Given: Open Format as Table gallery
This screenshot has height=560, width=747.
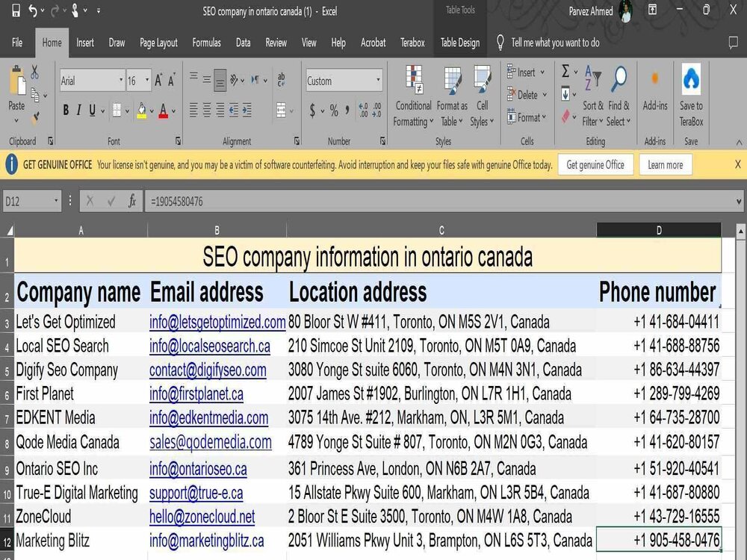Looking at the screenshot, I should pos(452,96).
